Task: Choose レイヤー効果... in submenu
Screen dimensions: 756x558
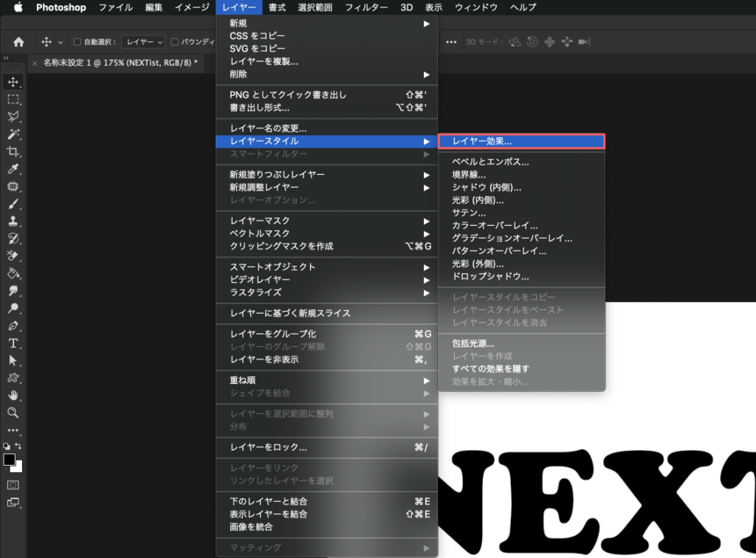Action: pyautogui.click(x=522, y=141)
